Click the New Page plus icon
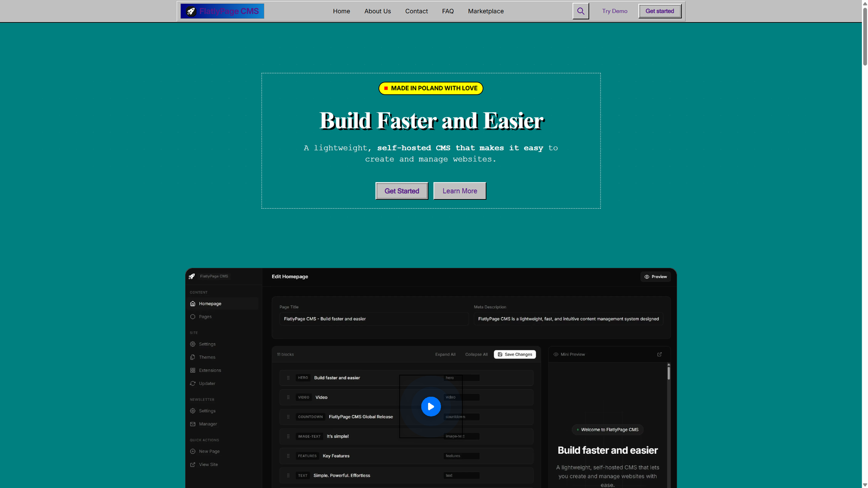Screen dimensions: 868x488 [x=193, y=451]
